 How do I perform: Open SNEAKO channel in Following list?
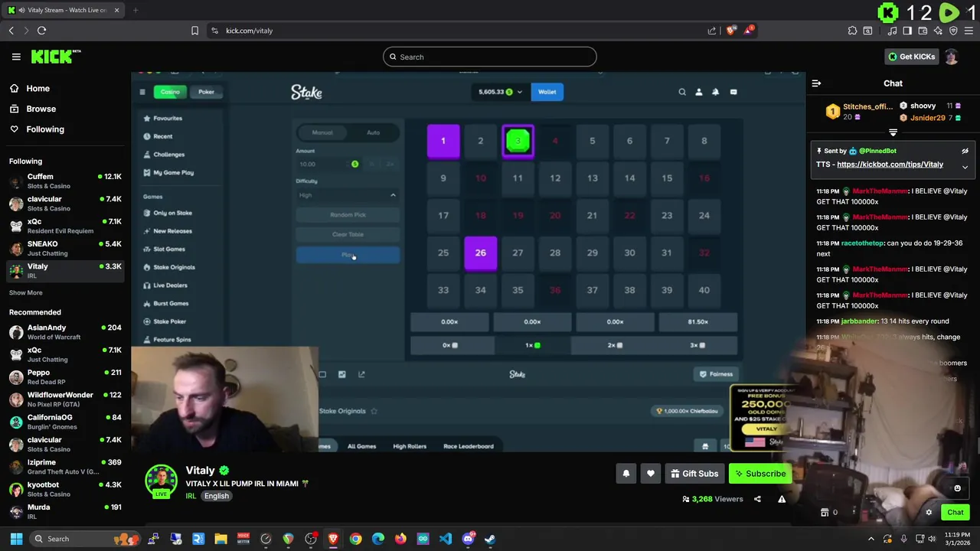[65, 248]
